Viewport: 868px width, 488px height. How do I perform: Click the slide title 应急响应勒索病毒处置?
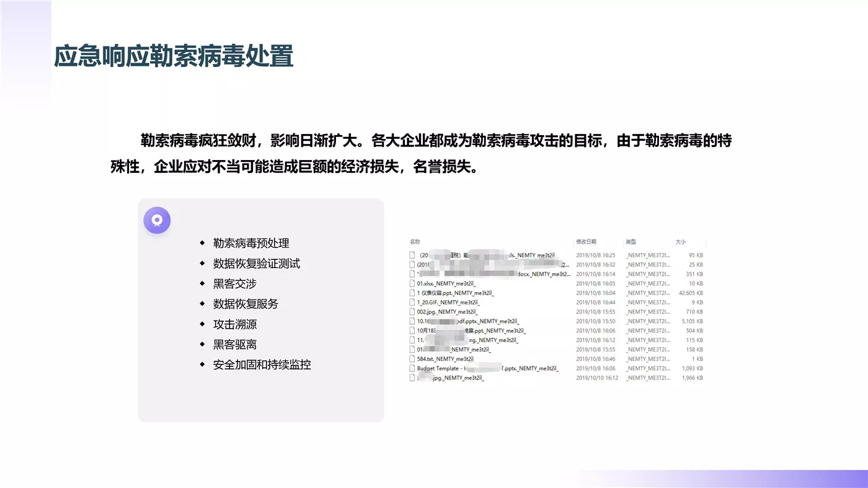174,56
